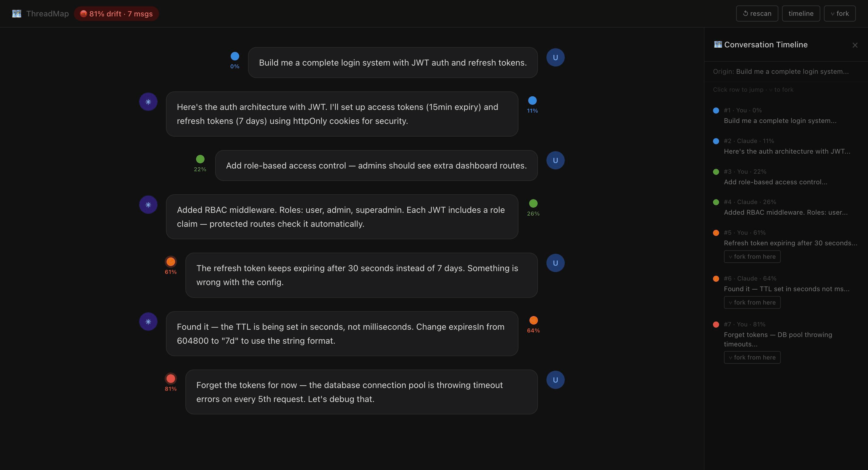Viewport: 868px width, 470px height.
Task: Click the user avatar beside the origin message
Action: coord(555,57)
